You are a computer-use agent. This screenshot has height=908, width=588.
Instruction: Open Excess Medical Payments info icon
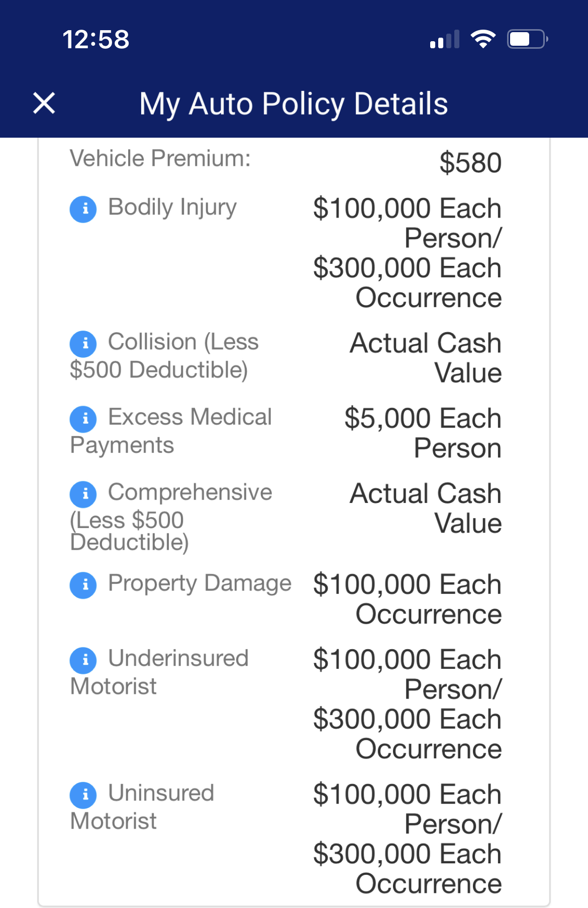[83, 419]
